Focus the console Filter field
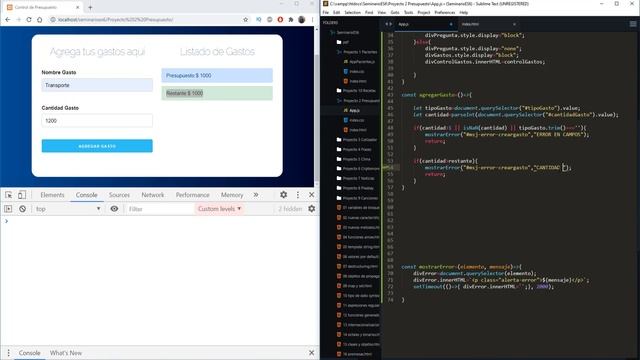 [x=159, y=209]
